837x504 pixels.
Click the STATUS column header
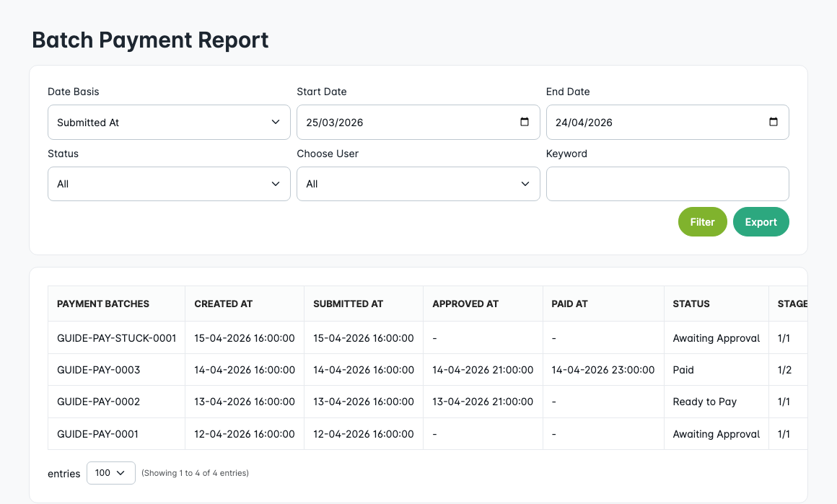point(691,304)
